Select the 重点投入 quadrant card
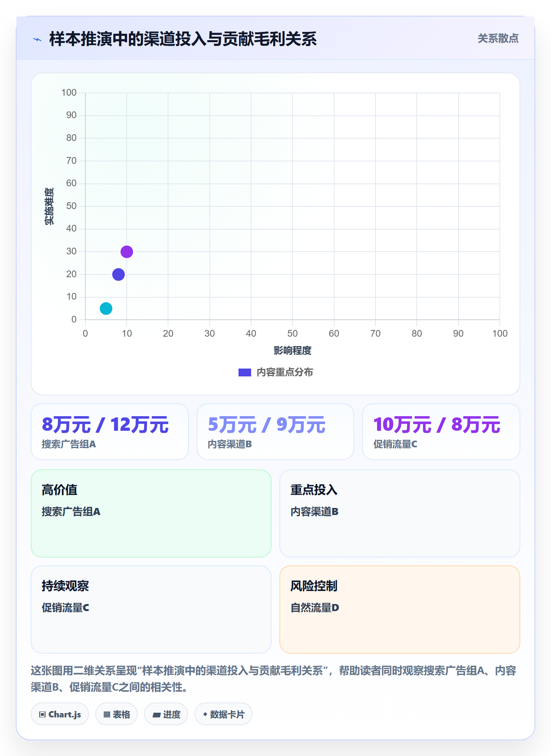The image size is (551, 756). 400,513
